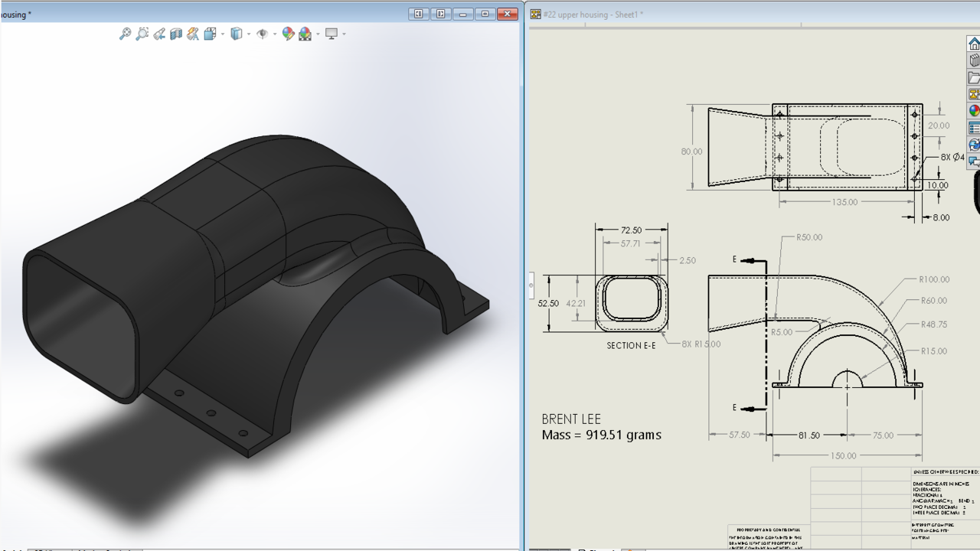The height and width of the screenshot is (551, 980).
Task: Click the pane splitter handle between windows
Action: click(531, 285)
